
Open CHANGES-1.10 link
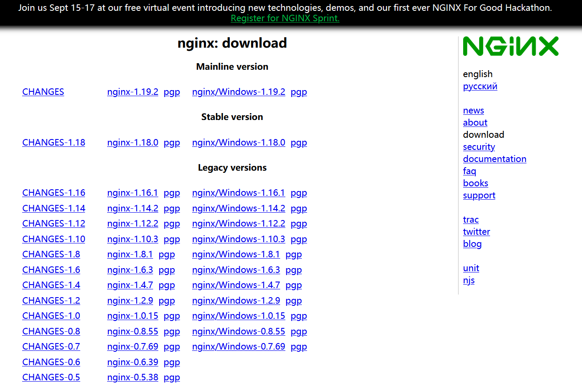54,239
